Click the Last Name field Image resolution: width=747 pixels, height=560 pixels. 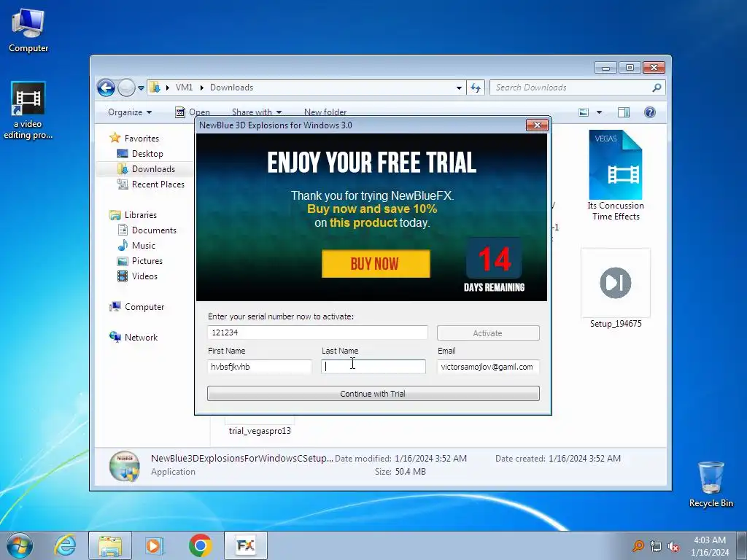373,367
